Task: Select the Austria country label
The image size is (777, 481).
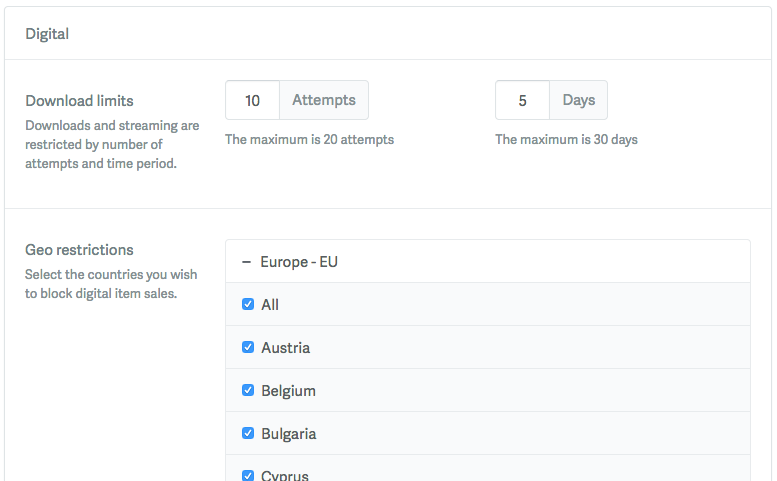Action: click(285, 348)
